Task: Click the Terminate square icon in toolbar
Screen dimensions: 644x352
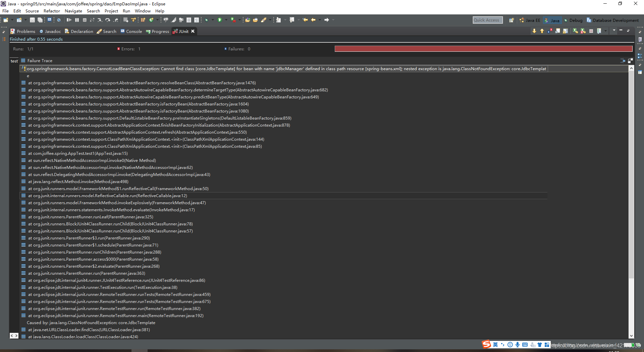Action: (x=85, y=20)
